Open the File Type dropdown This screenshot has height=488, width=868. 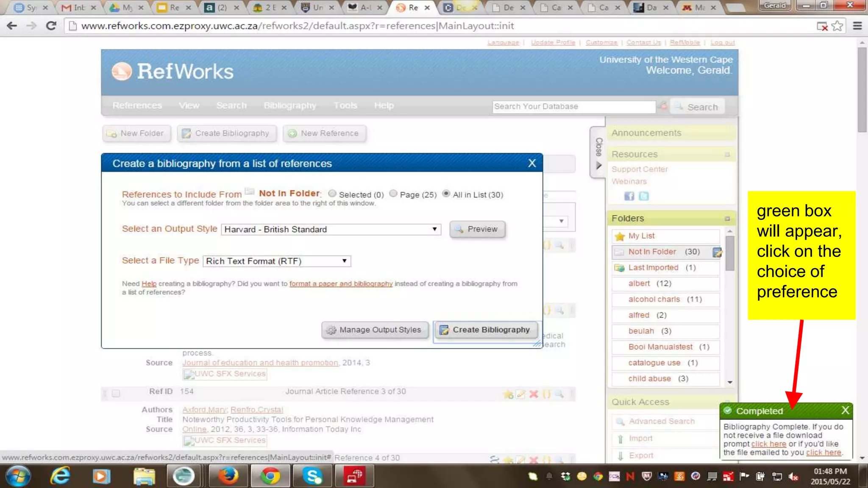pyautogui.click(x=277, y=261)
